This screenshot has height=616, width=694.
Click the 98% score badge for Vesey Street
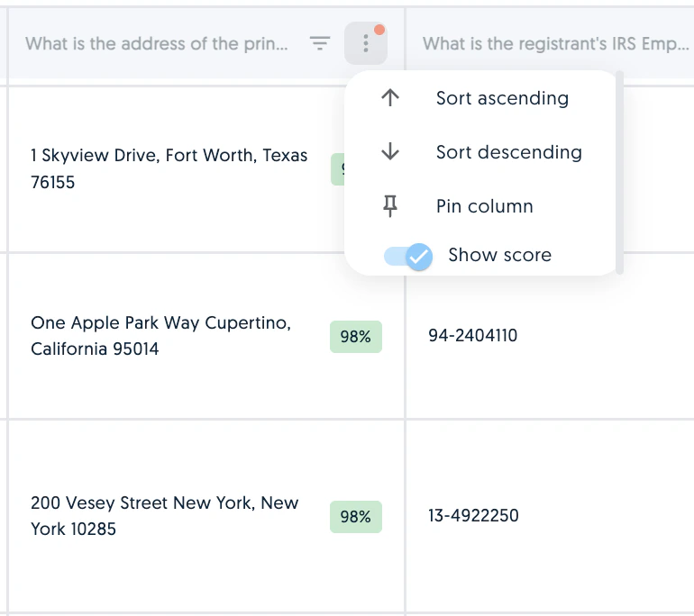[355, 517]
